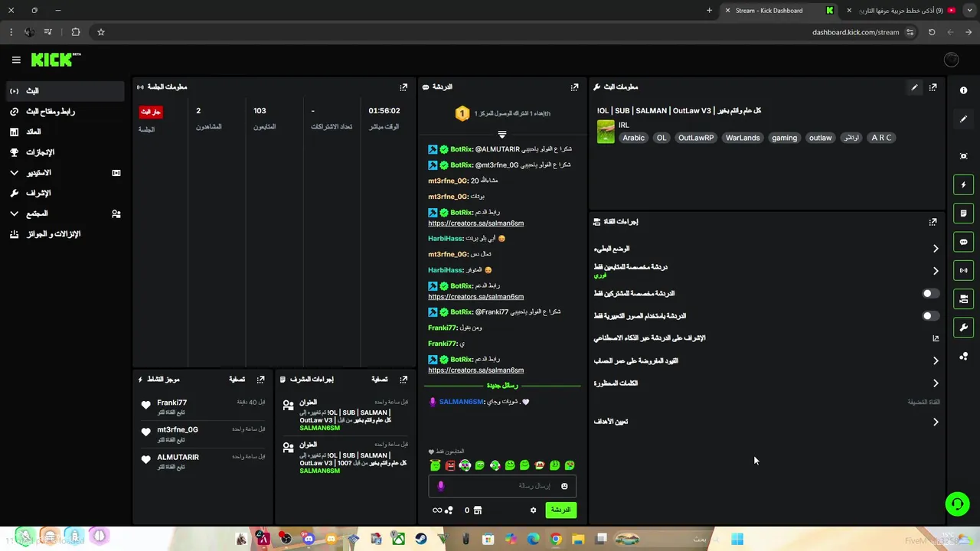Open AI chat moderation external link icon

(936, 337)
